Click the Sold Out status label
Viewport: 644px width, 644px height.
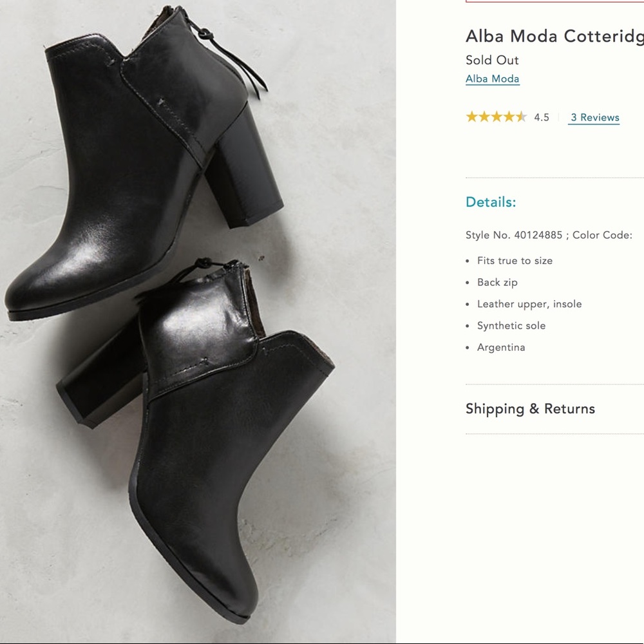[x=492, y=60]
